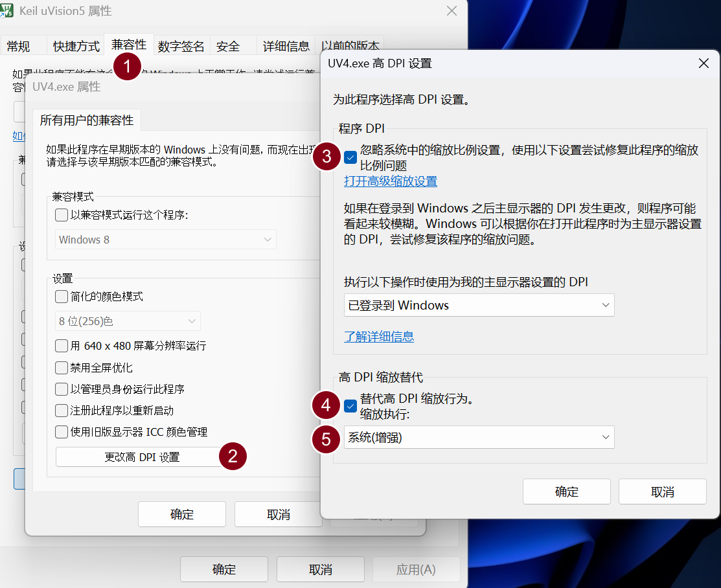721x588 pixels.
Task: Enable 以兼容模式运行这个程序 checkbox
Action: (x=62, y=215)
